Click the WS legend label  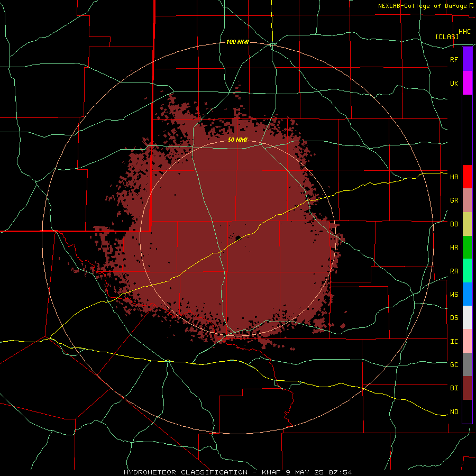pos(454,295)
